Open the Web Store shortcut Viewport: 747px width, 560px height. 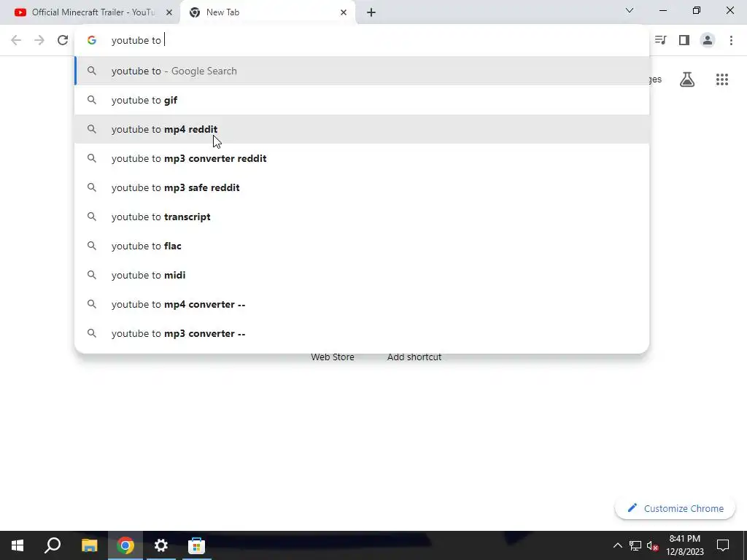333,357
